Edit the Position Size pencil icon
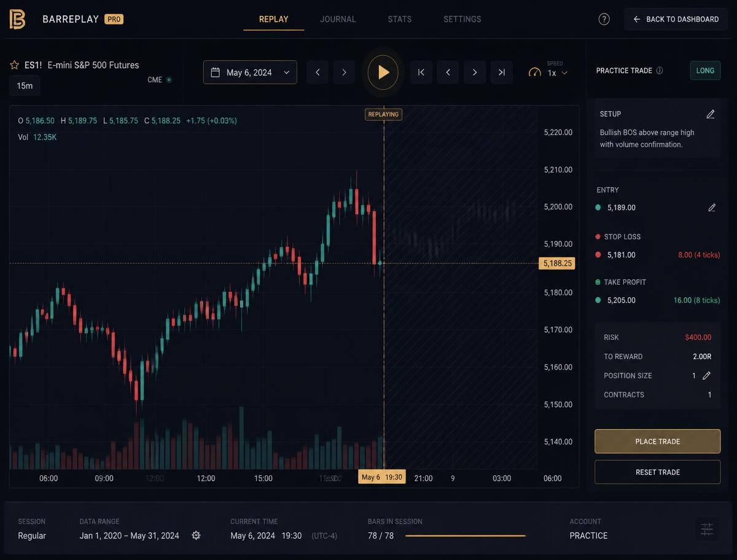This screenshot has width=737, height=560. (x=706, y=376)
